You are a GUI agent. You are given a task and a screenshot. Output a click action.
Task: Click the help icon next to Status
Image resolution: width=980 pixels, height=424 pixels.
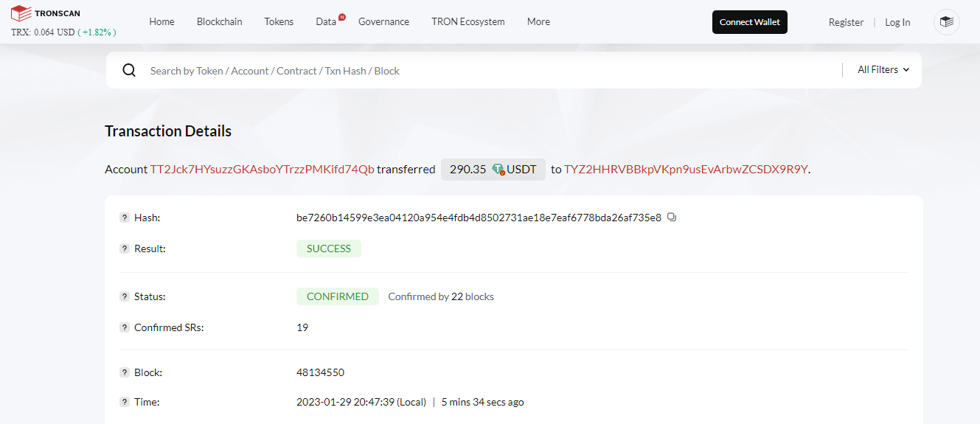[x=125, y=296]
